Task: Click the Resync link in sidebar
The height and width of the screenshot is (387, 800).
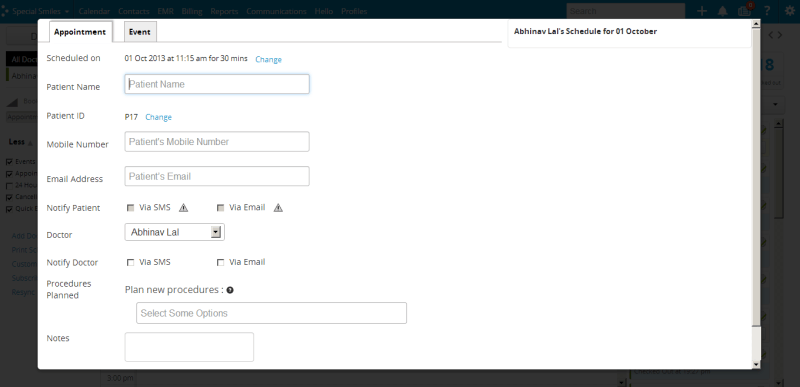Action: (x=23, y=292)
